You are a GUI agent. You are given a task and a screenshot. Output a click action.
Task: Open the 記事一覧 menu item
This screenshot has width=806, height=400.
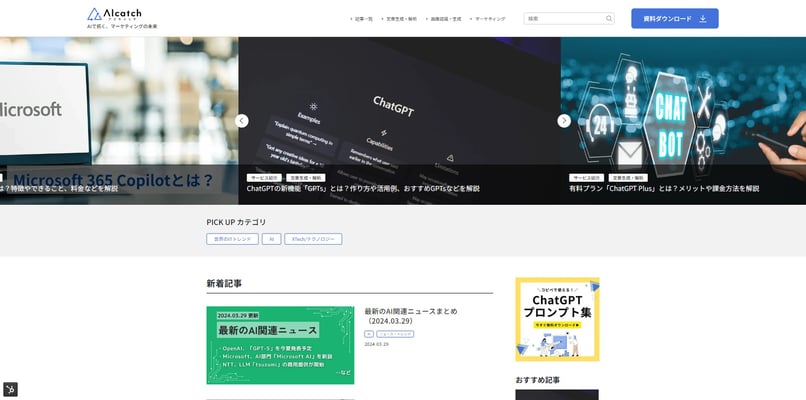(363, 19)
